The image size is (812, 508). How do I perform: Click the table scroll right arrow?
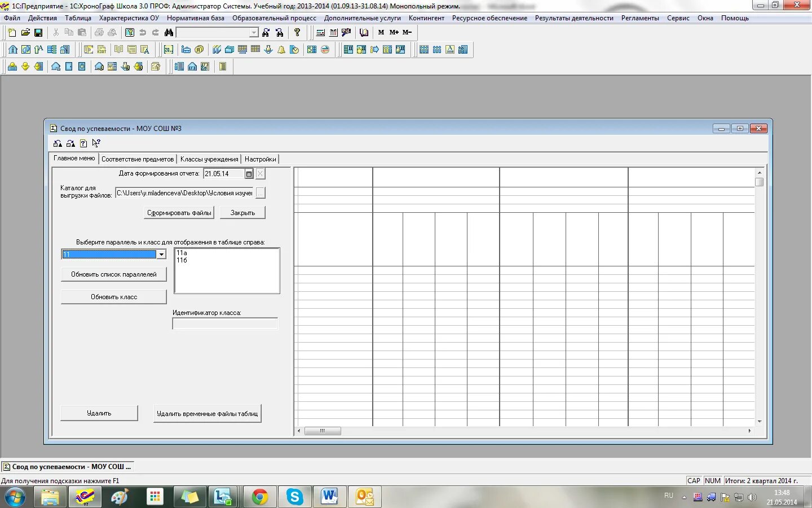pos(749,431)
